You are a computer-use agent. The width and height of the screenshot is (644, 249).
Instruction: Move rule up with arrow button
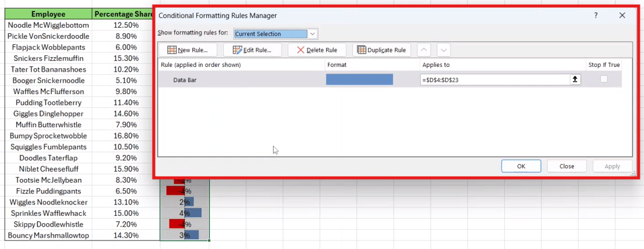pyautogui.click(x=425, y=50)
